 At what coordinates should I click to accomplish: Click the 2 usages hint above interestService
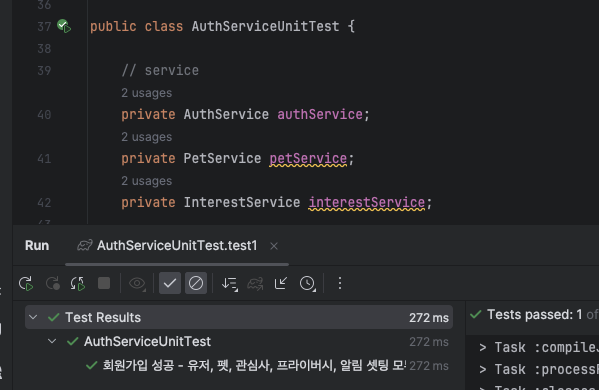tap(147, 181)
